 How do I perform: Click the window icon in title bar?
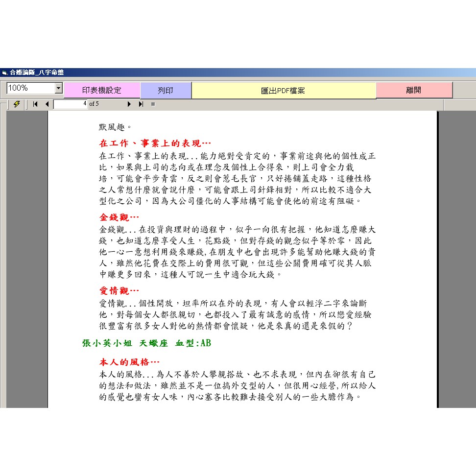pyautogui.click(x=4, y=72)
